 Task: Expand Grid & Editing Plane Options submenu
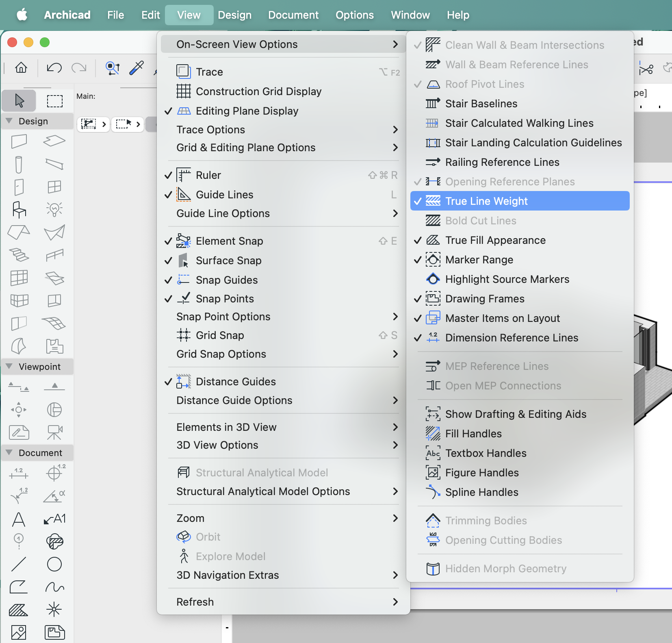pos(283,148)
